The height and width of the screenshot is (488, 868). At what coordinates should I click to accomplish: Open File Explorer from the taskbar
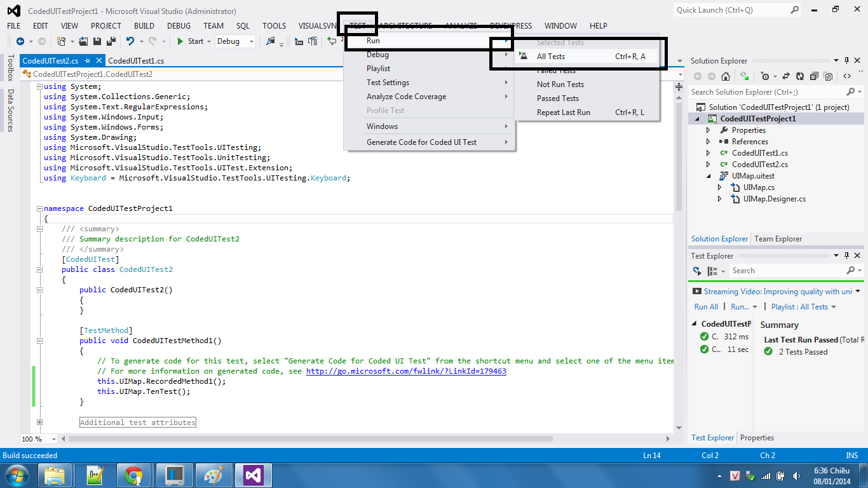coord(55,475)
